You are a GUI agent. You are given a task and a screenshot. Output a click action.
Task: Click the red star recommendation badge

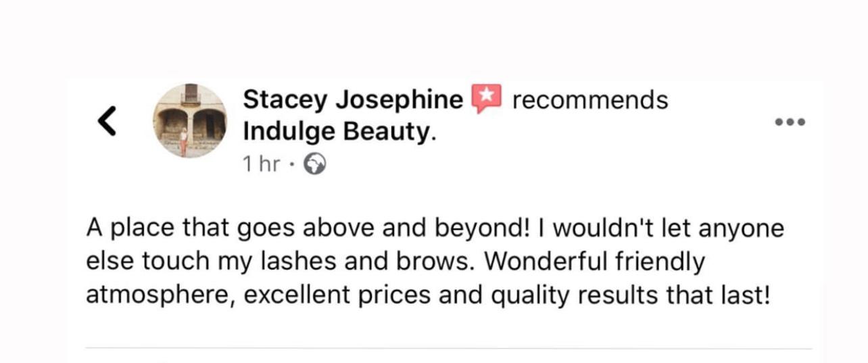[486, 99]
